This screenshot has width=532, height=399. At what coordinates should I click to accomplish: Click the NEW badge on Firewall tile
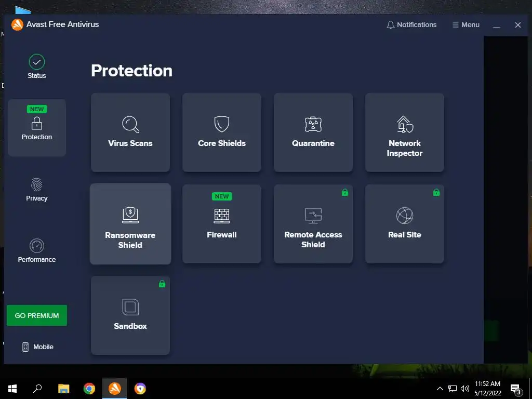pyautogui.click(x=221, y=196)
